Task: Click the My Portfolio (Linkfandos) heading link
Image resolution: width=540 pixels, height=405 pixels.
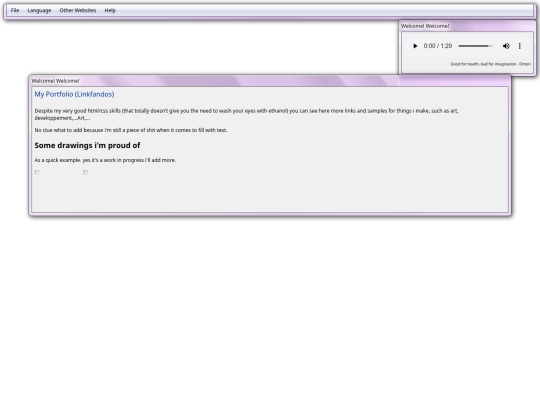Action: point(74,94)
